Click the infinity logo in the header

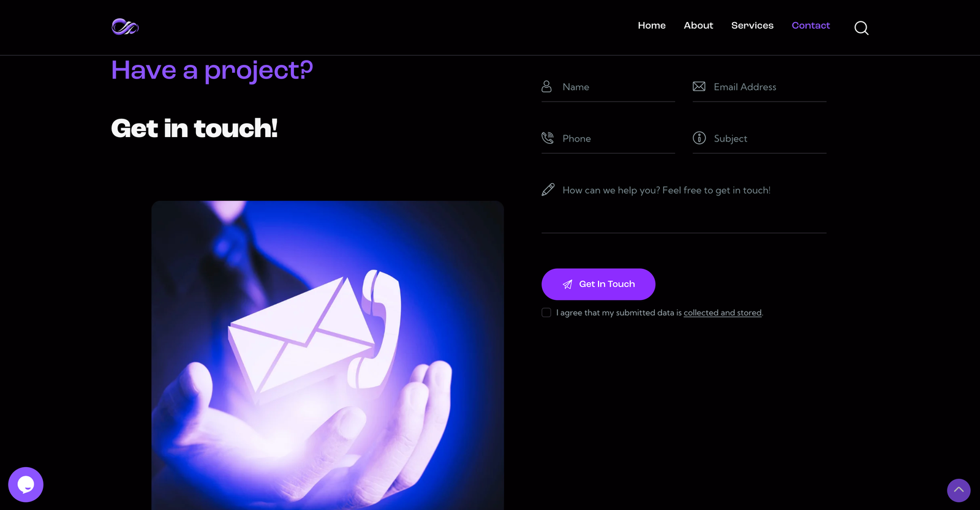pos(125,26)
